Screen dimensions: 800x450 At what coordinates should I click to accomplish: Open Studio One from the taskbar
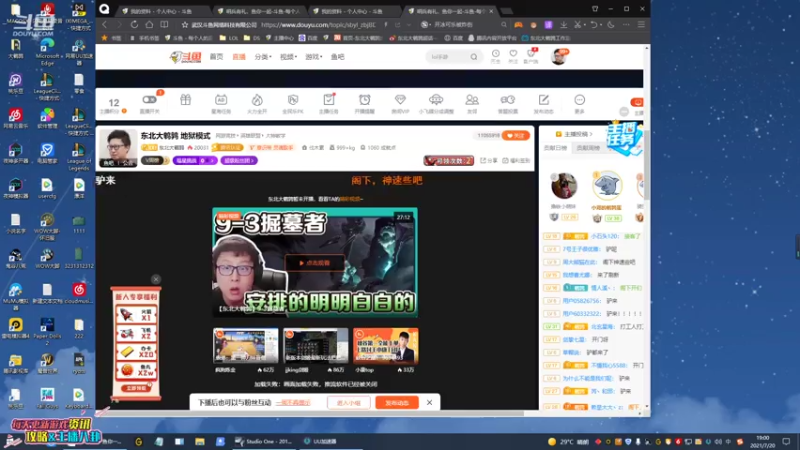[x=263, y=441]
